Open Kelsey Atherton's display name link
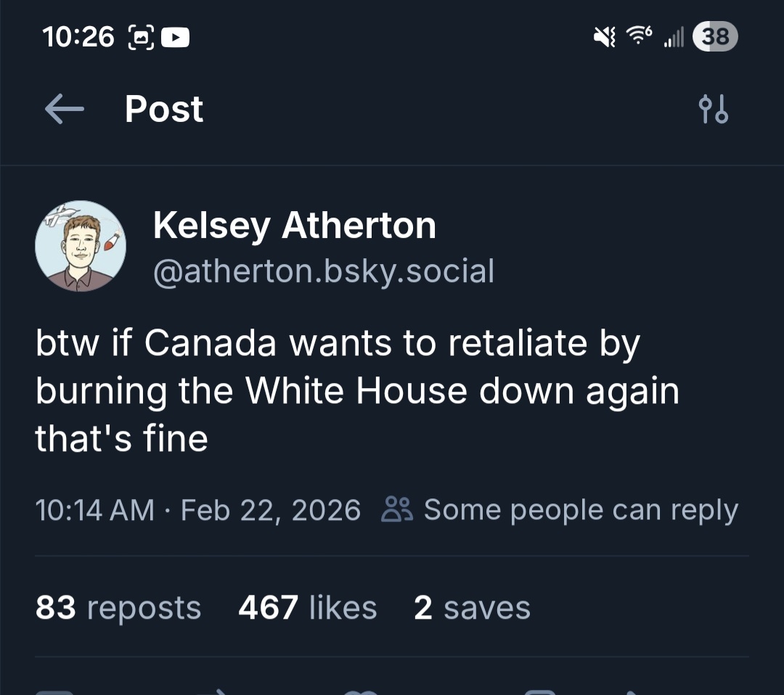784x695 pixels. [294, 225]
